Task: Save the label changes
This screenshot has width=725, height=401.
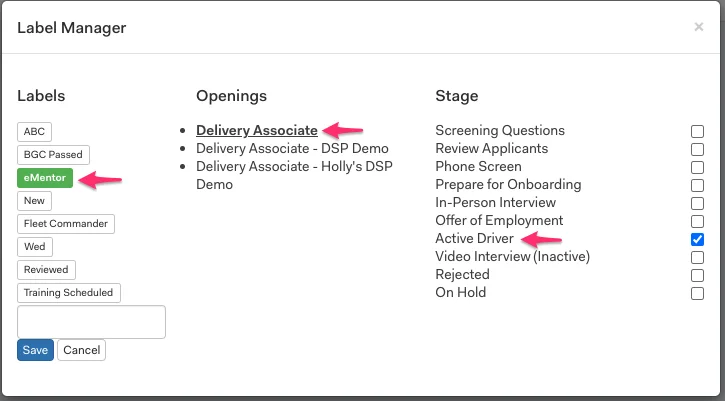Action: coord(35,350)
